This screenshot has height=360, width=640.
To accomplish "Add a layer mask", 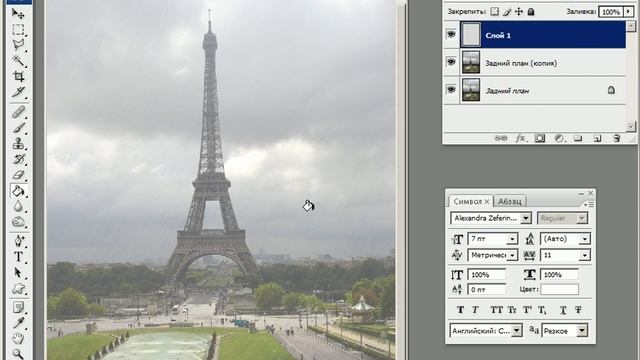I will [x=540, y=138].
